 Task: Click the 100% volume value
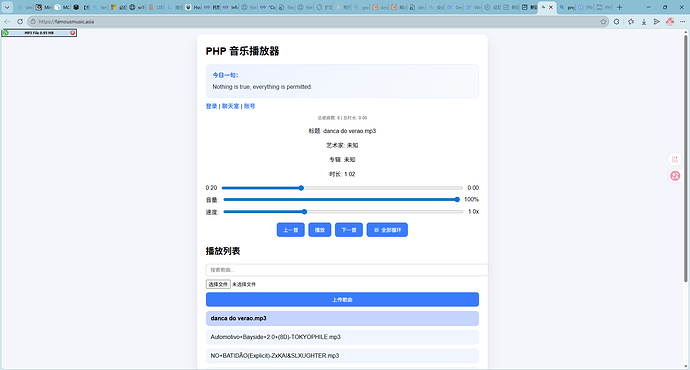(471, 200)
